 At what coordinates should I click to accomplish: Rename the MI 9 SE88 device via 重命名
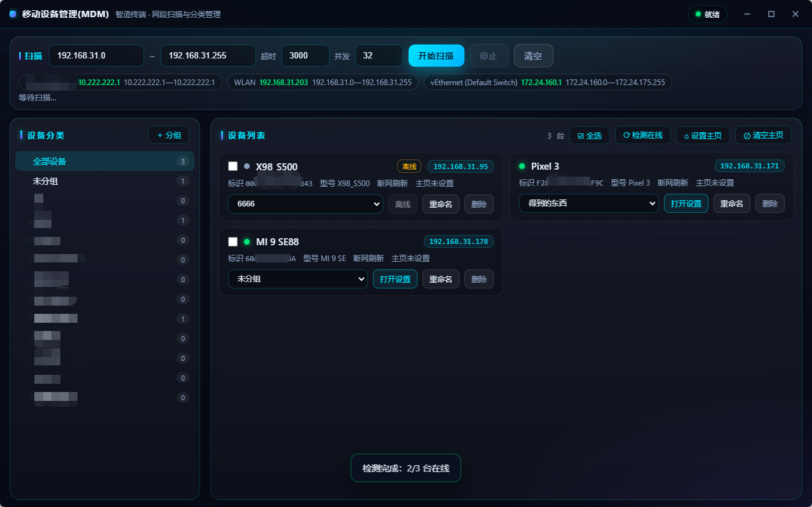[441, 279]
